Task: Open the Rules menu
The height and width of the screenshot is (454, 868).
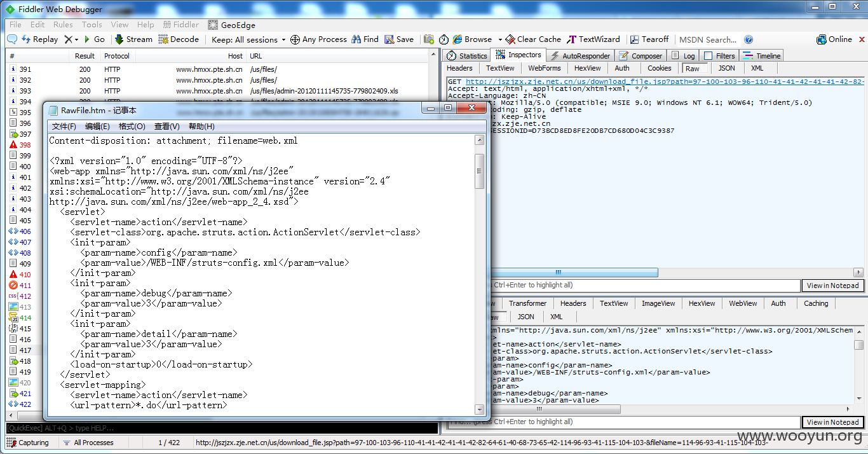Action: coord(63,25)
